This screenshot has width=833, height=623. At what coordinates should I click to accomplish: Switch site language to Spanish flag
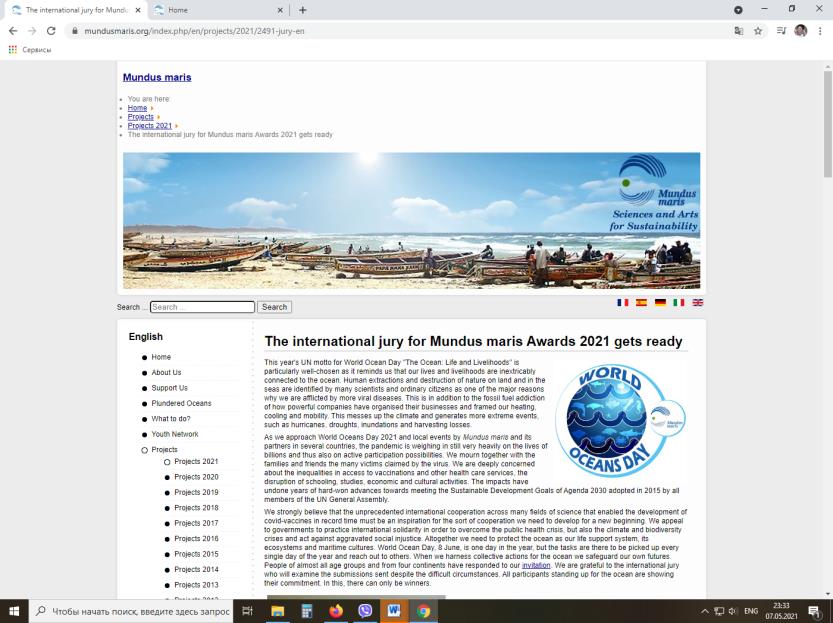(x=641, y=302)
